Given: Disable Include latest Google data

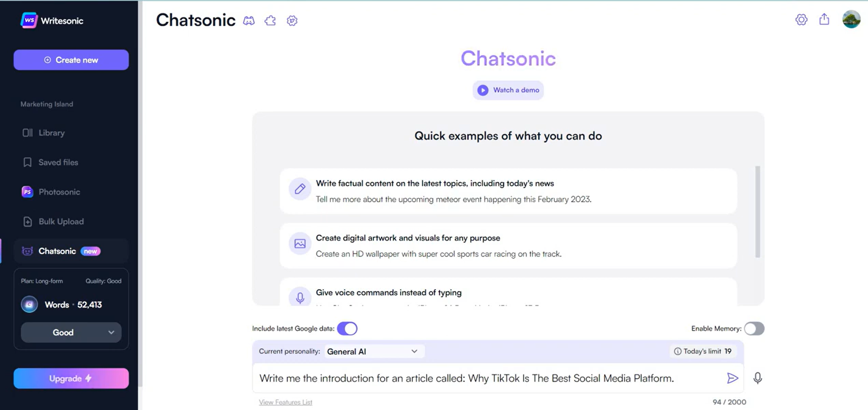Looking at the screenshot, I should (347, 328).
